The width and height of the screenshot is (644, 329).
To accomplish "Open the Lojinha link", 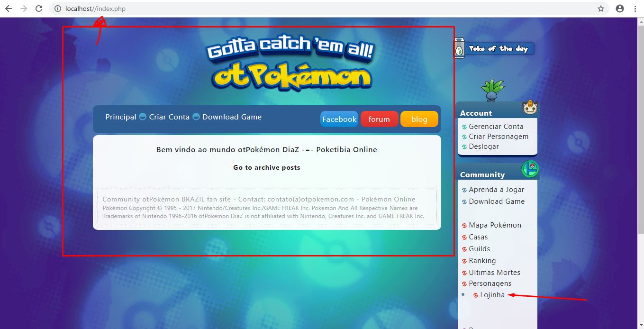I will (x=492, y=295).
